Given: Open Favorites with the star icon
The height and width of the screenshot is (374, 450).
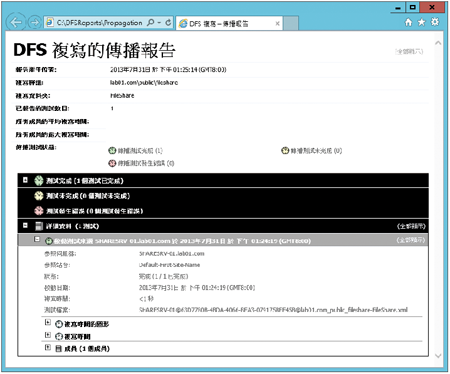Looking at the screenshot, I should pos(422,22).
